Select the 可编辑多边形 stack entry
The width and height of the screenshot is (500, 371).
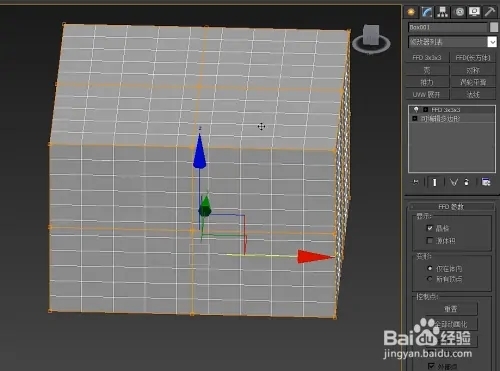pos(440,118)
